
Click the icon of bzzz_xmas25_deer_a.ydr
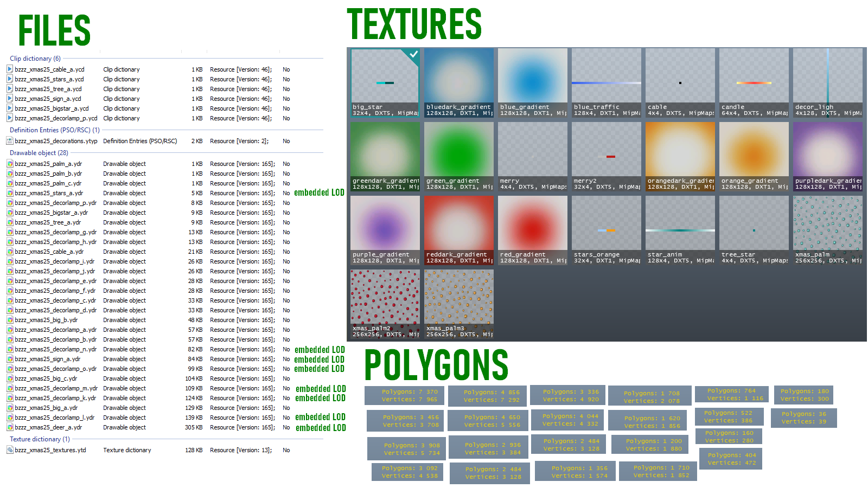click(x=10, y=427)
